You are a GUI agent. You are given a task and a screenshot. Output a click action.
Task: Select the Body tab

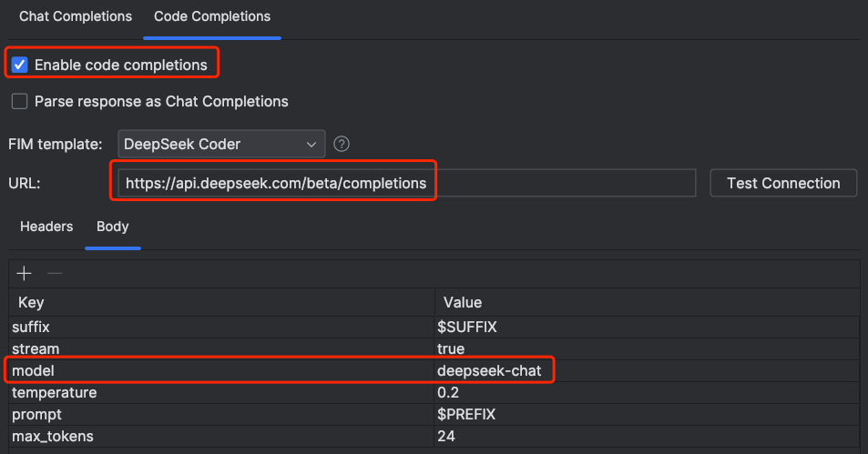(113, 227)
